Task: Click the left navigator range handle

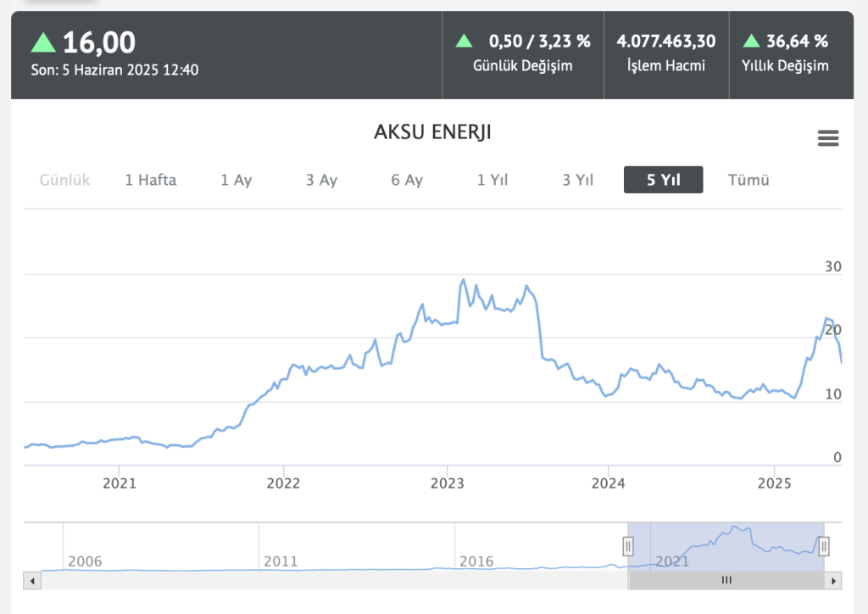Action: click(628, 546)
